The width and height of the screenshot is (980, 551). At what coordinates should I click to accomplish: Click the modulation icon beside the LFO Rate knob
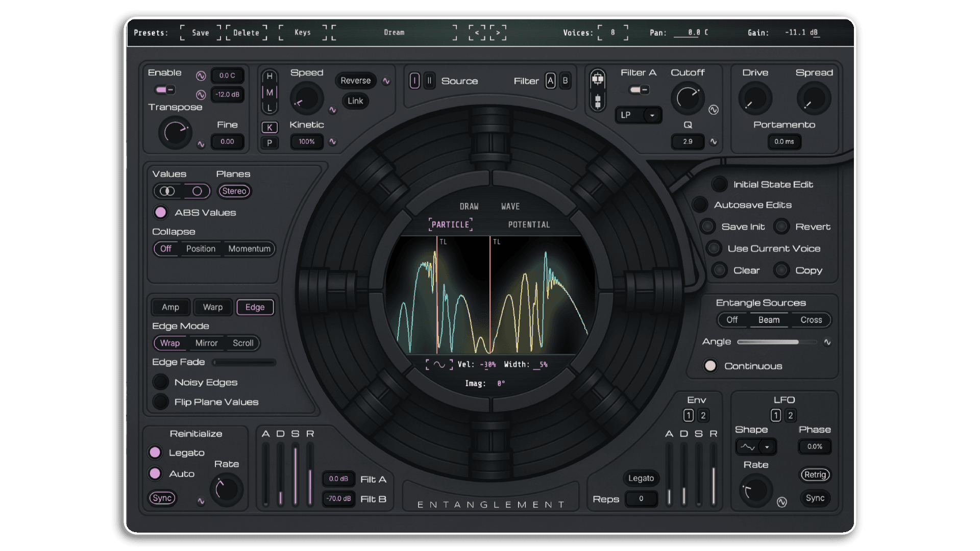click(x=782, y=502)
